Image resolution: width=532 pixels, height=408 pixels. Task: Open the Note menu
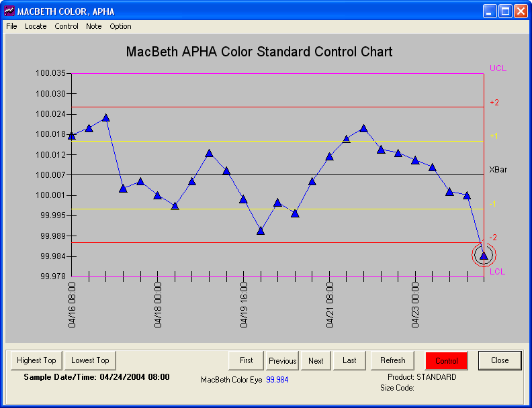pos(93,26)
